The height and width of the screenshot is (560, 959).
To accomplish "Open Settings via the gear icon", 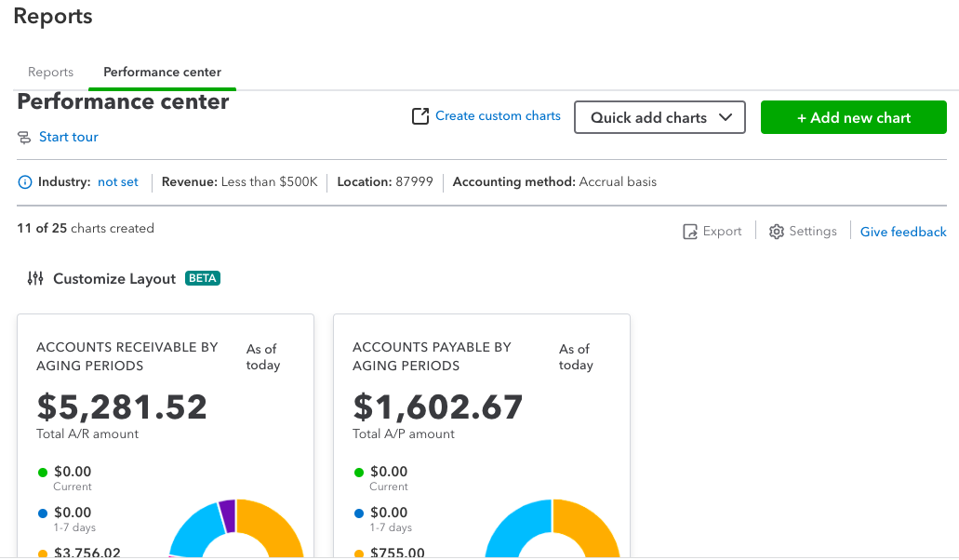I will tap(776, 232).
